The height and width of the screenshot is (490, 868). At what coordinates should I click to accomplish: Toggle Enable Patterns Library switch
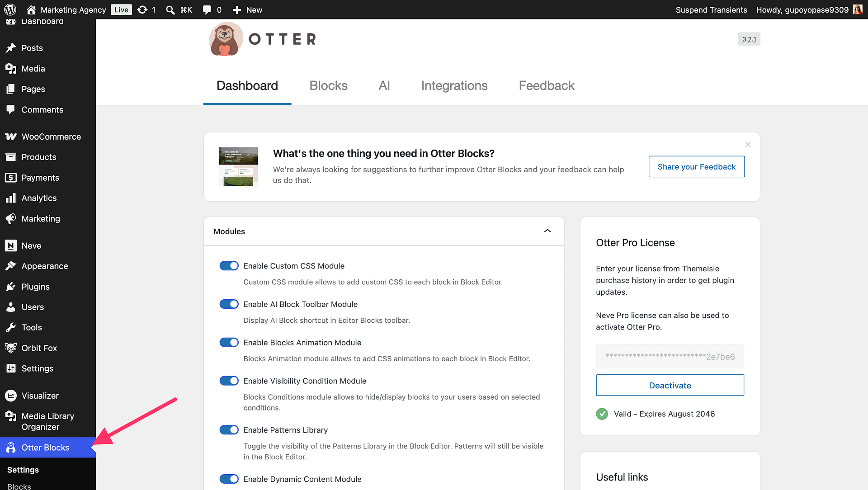(229, 430)
